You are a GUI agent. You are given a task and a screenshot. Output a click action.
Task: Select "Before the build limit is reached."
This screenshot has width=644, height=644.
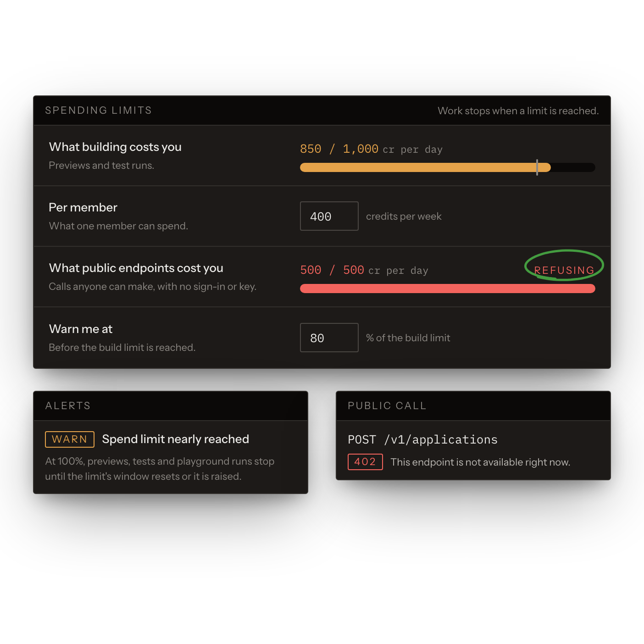pos(122,347)
